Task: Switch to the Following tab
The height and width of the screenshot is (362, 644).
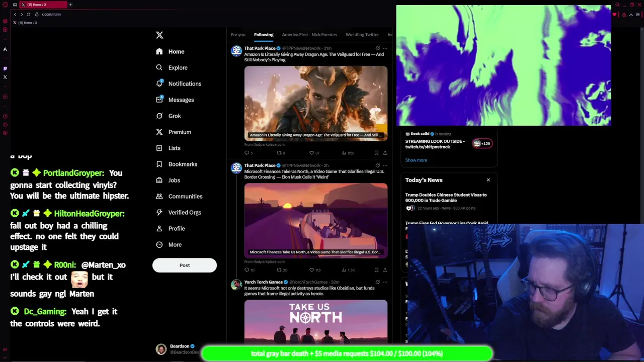Action: click(x=264, y=35)
